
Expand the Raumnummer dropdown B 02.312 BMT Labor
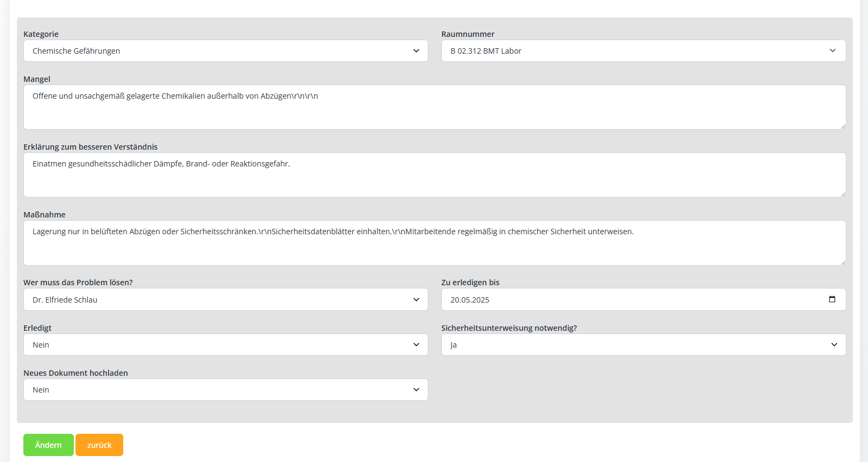click(x=635, y=51)
